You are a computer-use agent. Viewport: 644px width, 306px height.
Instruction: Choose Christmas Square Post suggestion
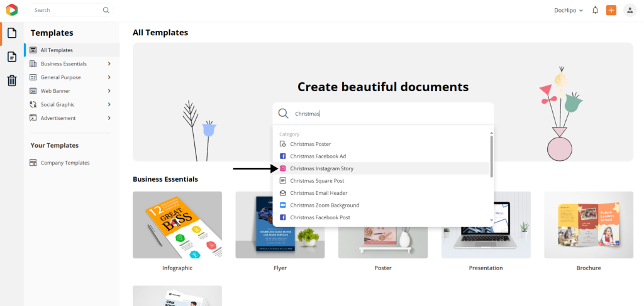coord(381,180)
